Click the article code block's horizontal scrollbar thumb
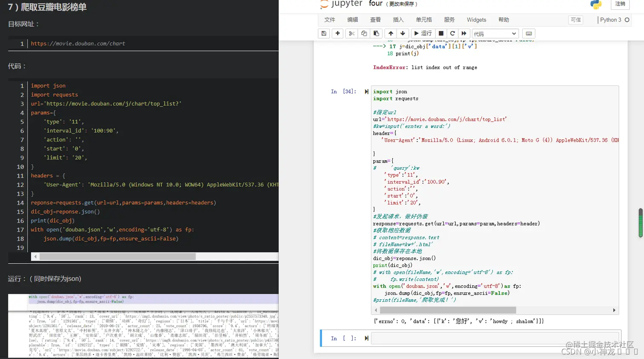The image size is (644, 359). pyautogui.click(x=118, y=257)
